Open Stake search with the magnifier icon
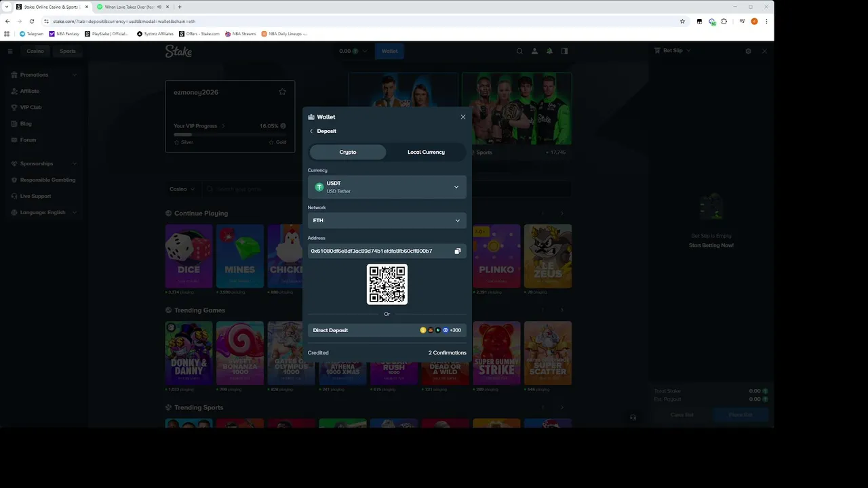Screen dimensions: 868x488 click(x=519, y=51)
